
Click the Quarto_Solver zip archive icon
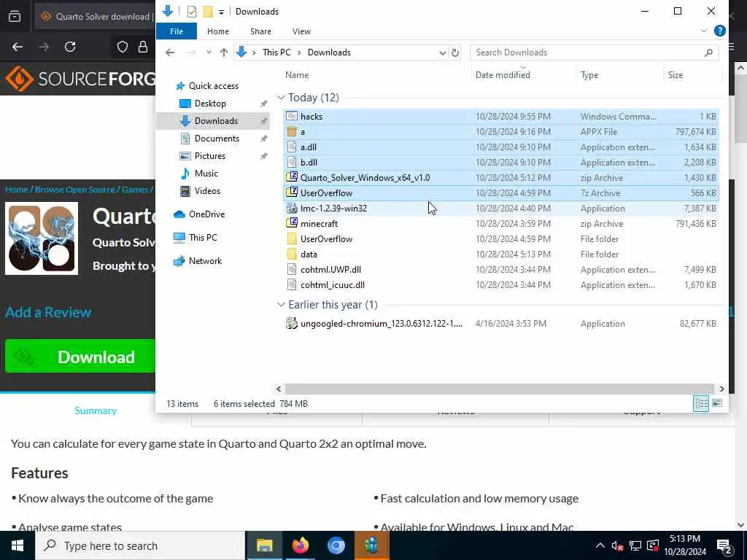(x=292, y=178)
